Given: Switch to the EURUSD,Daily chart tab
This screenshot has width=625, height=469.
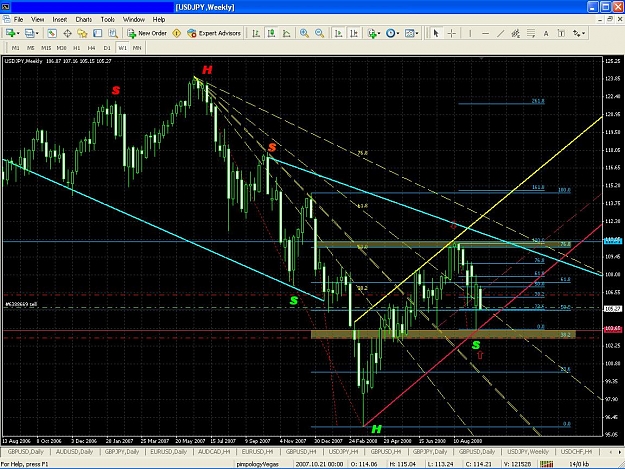Looking at the screenshot, I should [168, 452].
